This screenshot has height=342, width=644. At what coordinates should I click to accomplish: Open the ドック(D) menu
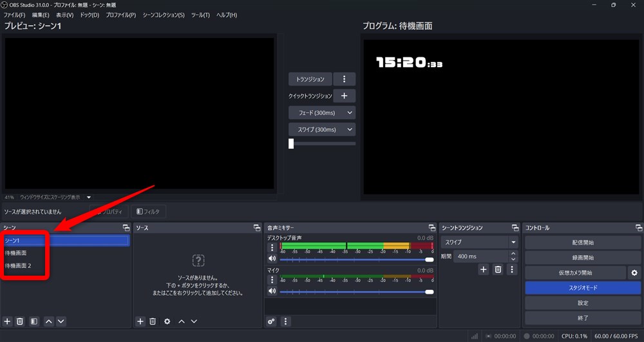click(90, 15)
